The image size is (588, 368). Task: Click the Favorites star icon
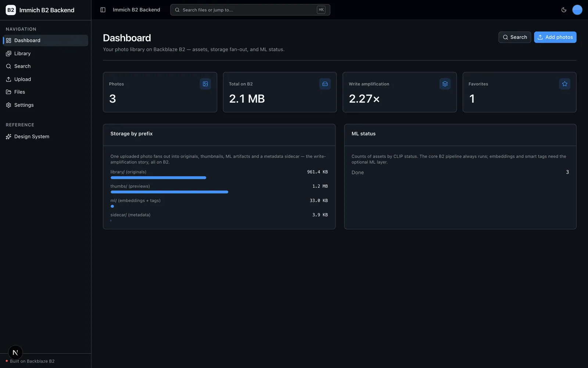click(x=565, y=84)
